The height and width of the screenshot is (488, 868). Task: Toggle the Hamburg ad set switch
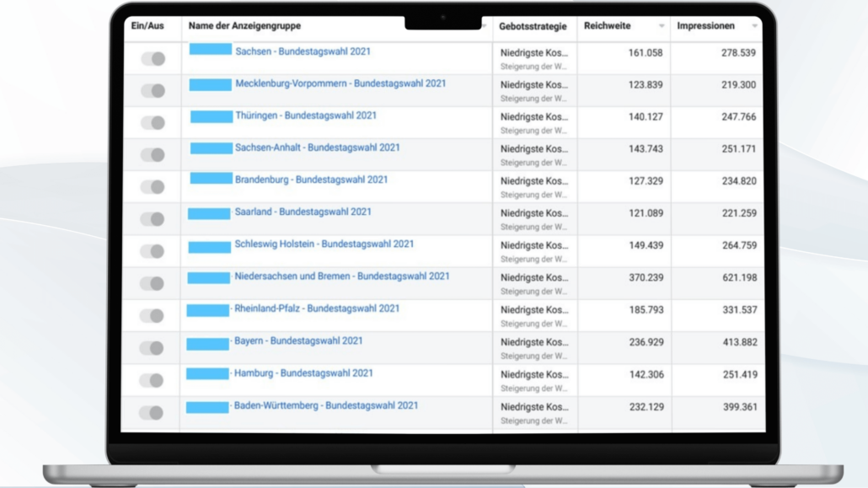151,381
